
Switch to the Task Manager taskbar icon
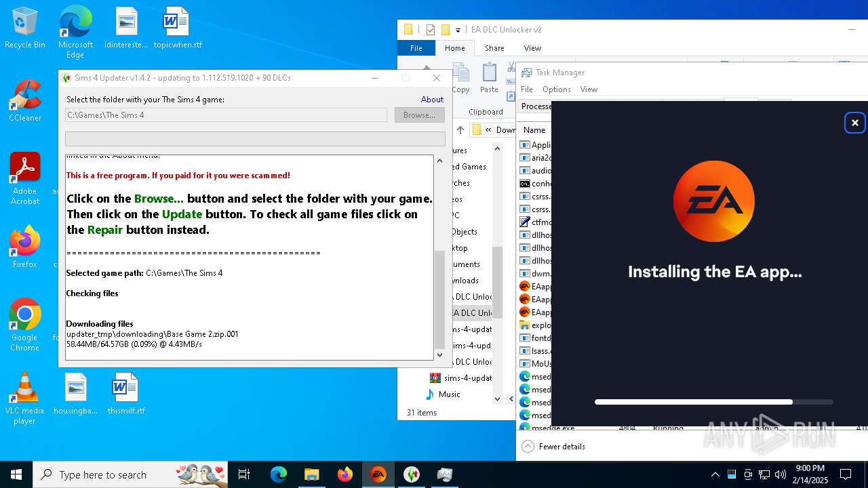click(444, 474)
